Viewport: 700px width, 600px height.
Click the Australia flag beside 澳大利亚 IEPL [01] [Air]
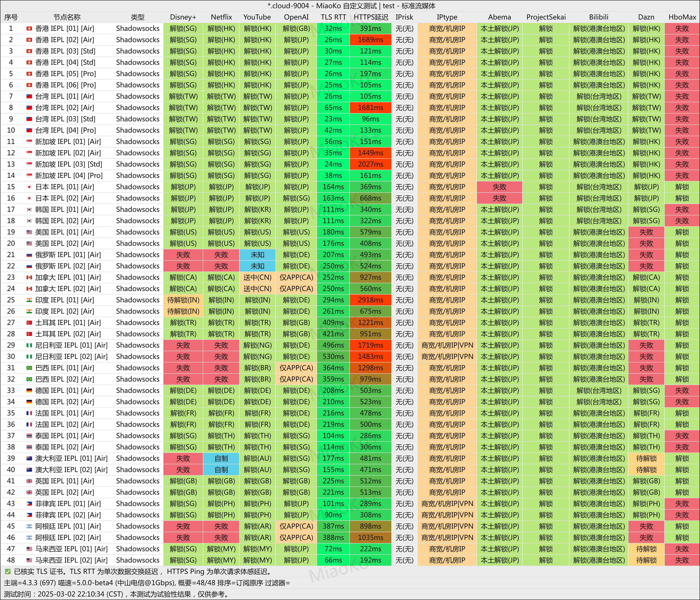(29, 459)
